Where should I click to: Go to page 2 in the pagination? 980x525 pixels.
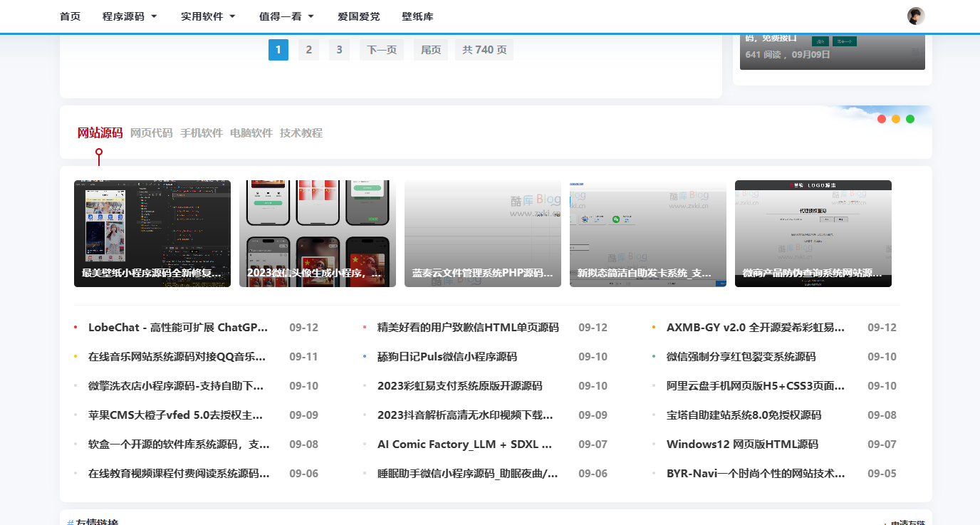[308, 49]
